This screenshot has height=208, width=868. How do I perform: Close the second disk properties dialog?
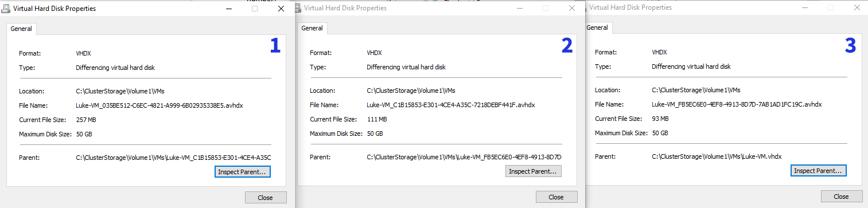(556, 197)
